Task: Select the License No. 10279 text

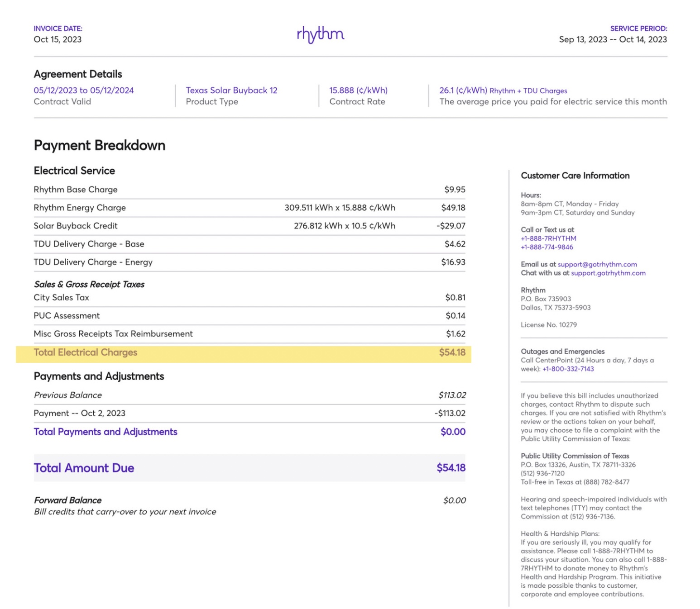Action: [549, 325]
